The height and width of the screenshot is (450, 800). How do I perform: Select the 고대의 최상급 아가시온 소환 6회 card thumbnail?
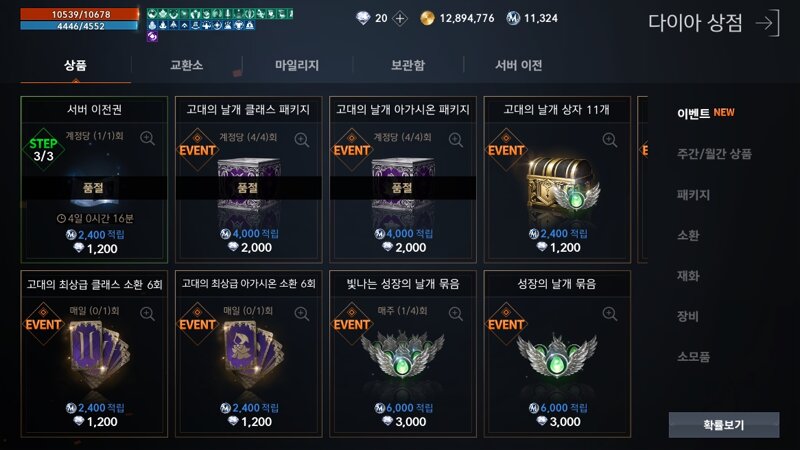pyautogui.click(x=250, y=353)
